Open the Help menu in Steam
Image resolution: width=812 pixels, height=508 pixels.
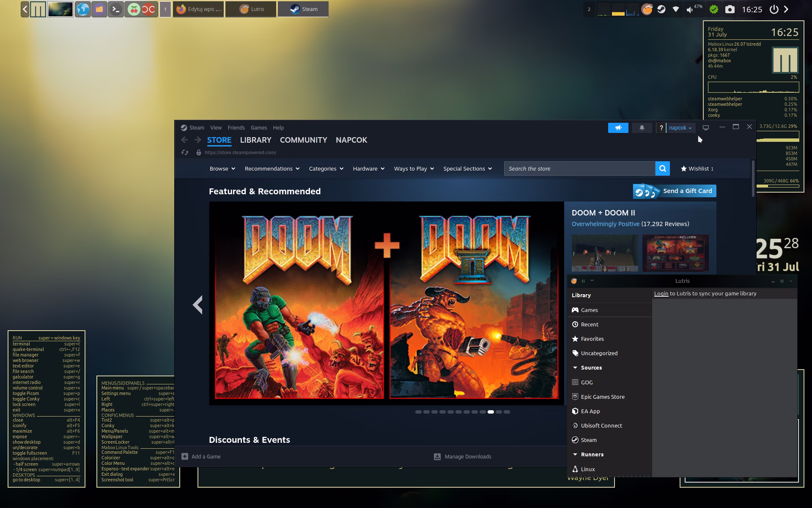[278, 128]
